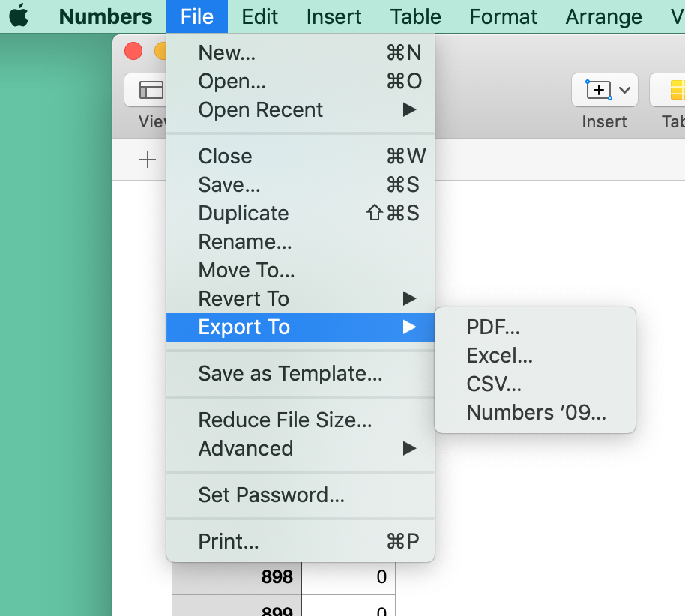Click the Insert toolbar button icon
The height and width of the screenshot is (616, 685).
tap(598, 90)
